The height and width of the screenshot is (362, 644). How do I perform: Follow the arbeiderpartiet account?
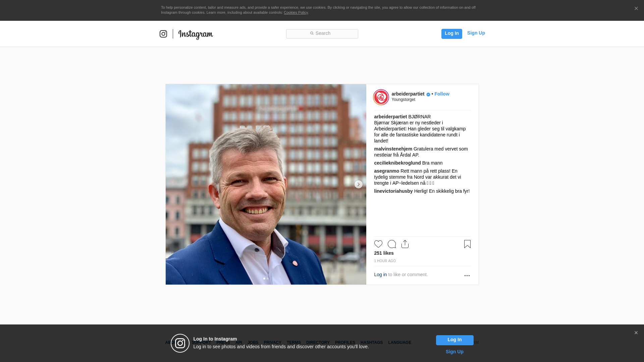[x=442, y=94]
